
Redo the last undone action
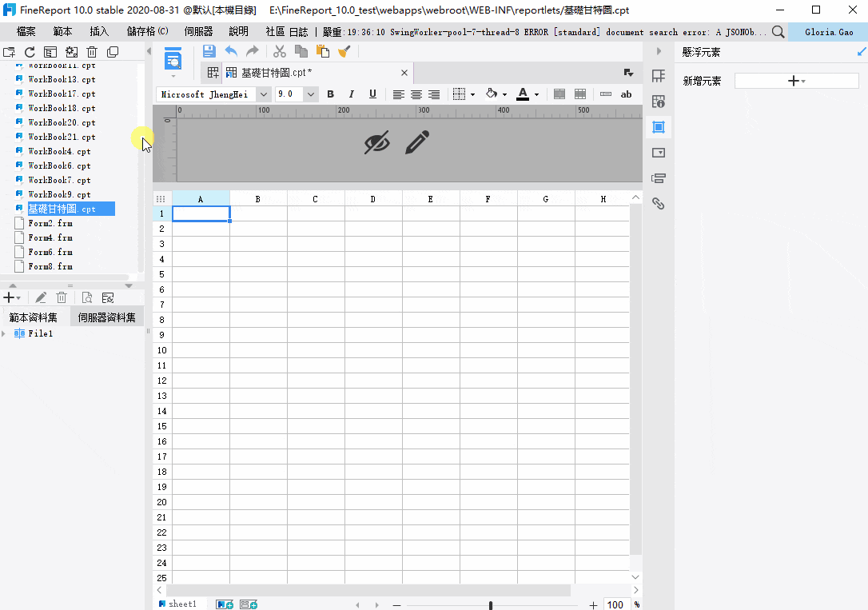point(253,51)
